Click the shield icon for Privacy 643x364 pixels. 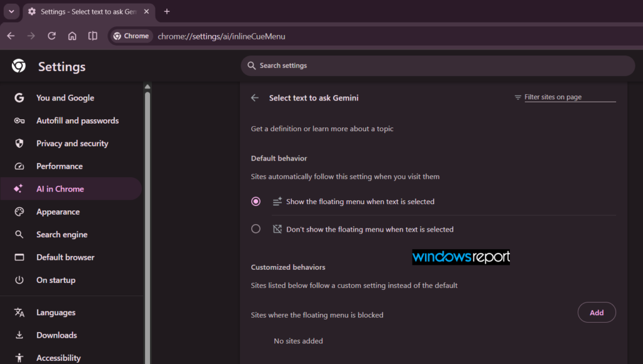pos(19,144)
